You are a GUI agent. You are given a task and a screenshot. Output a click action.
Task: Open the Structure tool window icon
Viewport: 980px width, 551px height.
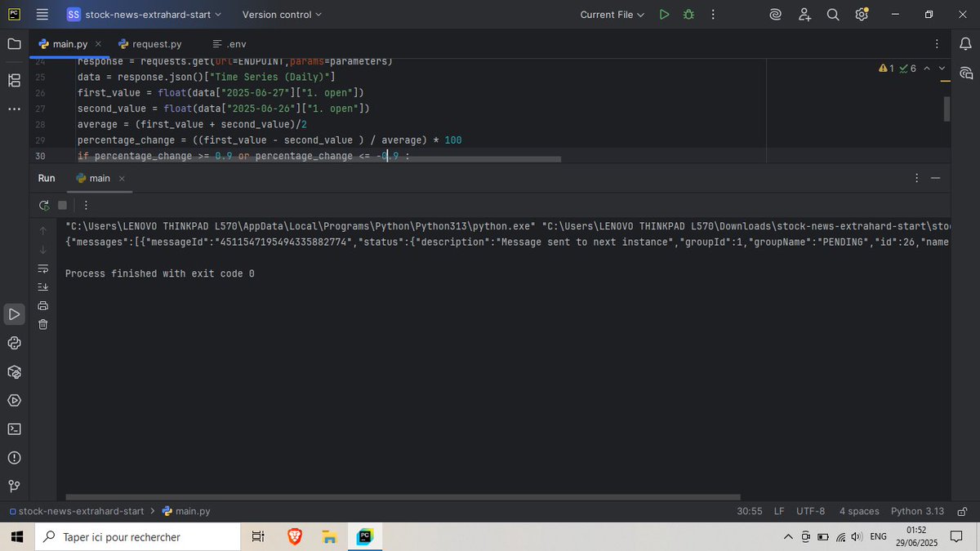[14, 80]
